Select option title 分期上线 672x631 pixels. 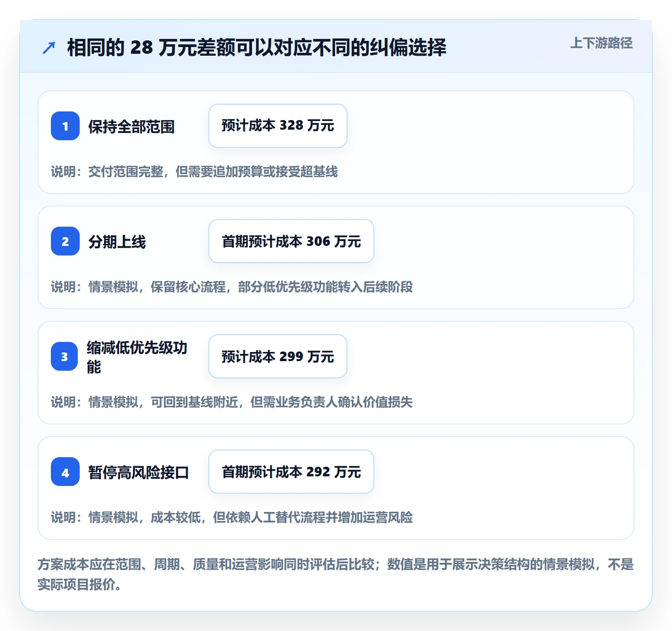117,242
